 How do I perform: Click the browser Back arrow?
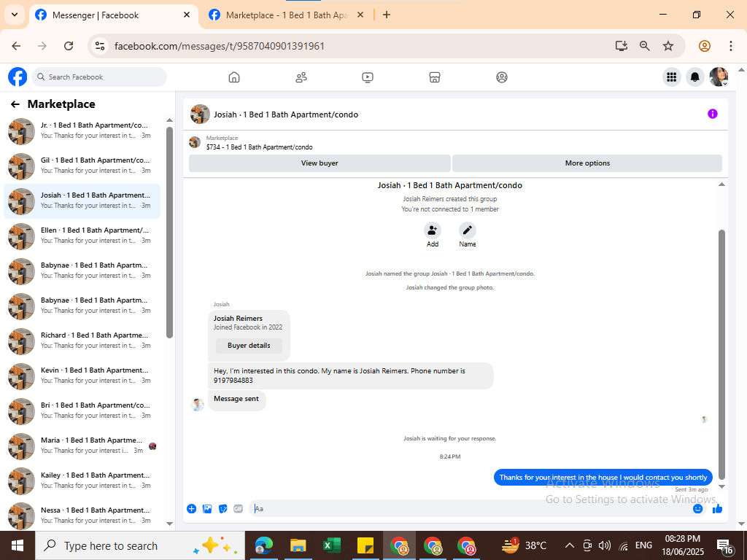pos(16,46)
